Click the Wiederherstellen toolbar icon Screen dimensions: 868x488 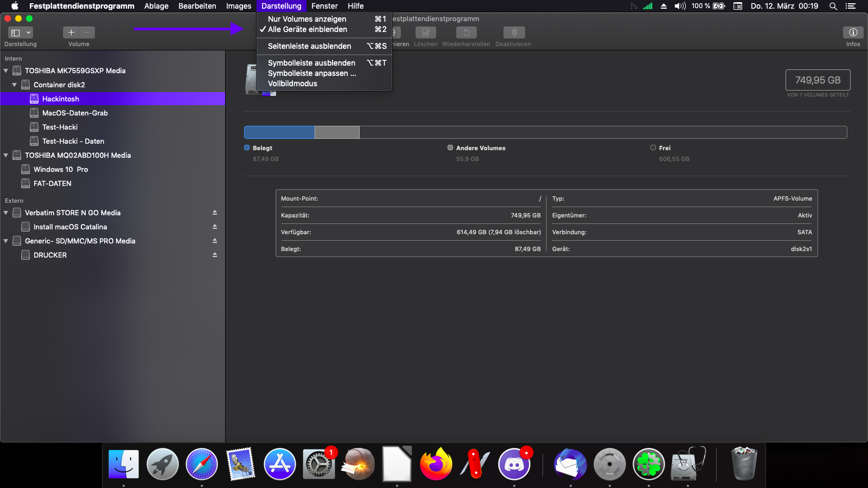[x=466, y=33]
